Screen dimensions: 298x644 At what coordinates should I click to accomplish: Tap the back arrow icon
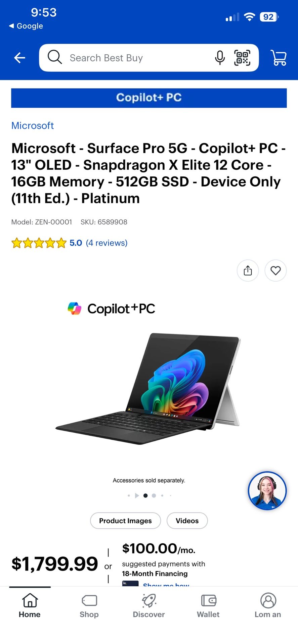19,58
